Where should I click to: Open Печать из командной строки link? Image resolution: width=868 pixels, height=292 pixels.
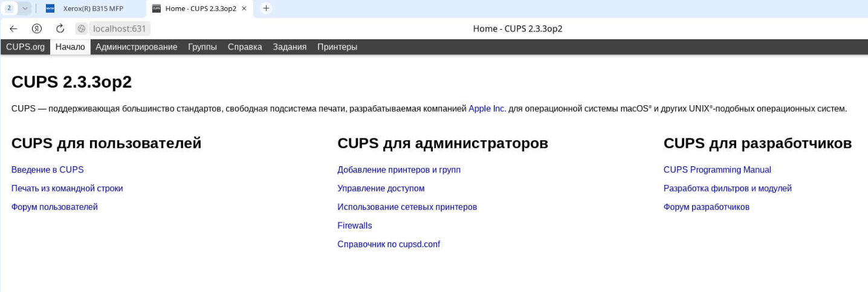click(x=67, y=189)
